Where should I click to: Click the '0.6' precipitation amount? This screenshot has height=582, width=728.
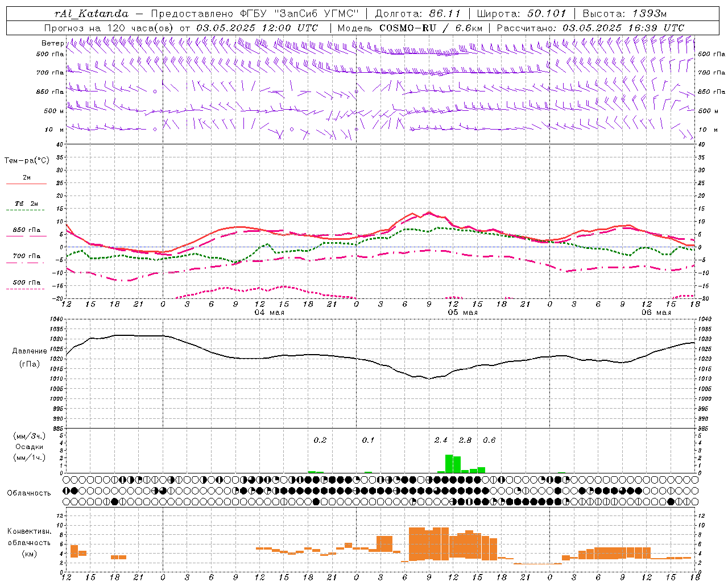click(489, 440)
